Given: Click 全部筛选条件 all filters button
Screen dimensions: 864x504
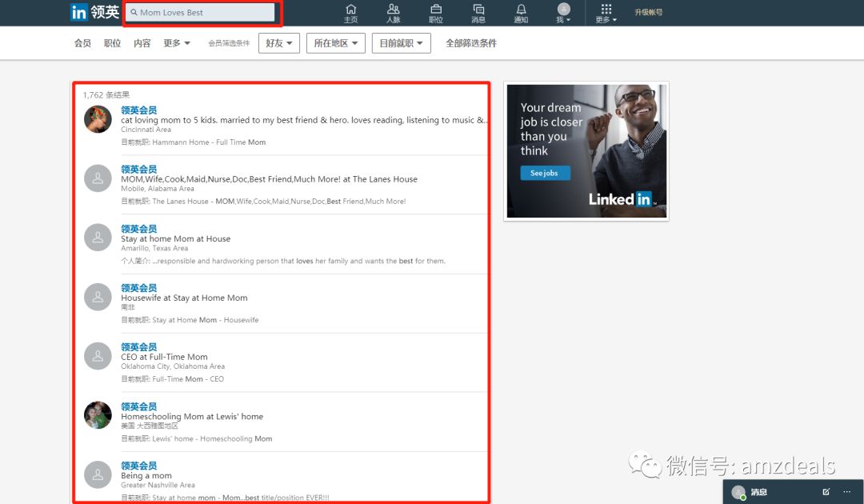Looking at the screenshot, I should [x=470, y=43].
